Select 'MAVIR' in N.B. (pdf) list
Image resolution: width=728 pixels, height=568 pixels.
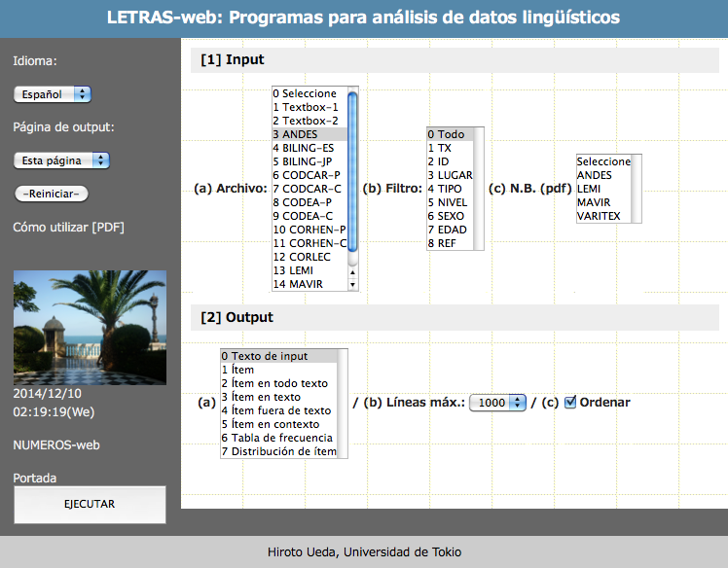603,202
